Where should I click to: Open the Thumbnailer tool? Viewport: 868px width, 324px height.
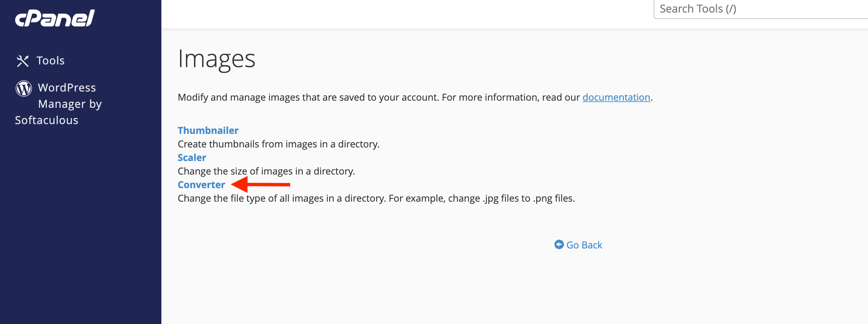click(208, 130)
